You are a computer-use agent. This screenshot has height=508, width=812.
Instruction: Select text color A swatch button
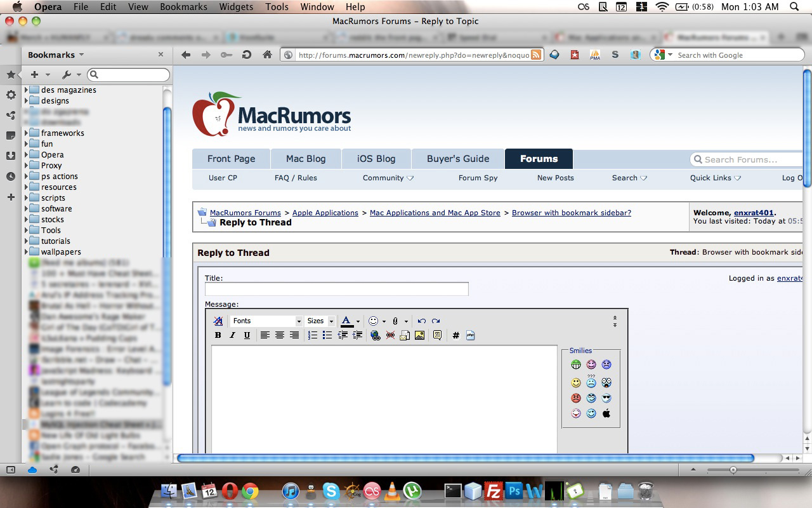(x=347, y=321)
